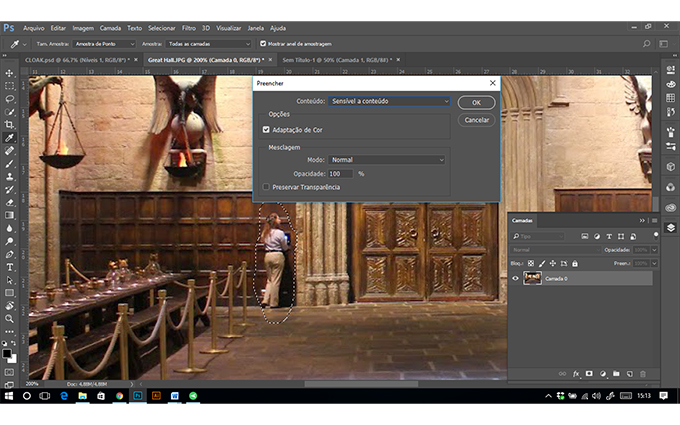The image size is (680, 425).
Task: Enable Preservar Transparência checkbox
Action: [x=266, y=187]
